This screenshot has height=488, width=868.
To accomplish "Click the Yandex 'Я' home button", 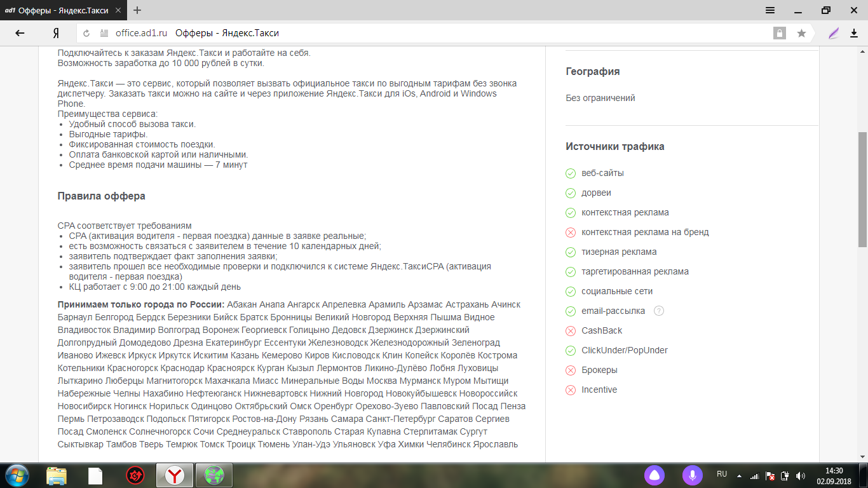I will tap(56, 33).
